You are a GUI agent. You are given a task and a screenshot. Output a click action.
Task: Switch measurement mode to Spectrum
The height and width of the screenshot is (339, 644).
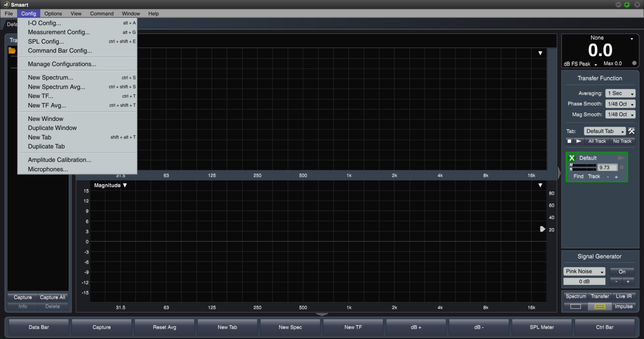coord(576,296)
